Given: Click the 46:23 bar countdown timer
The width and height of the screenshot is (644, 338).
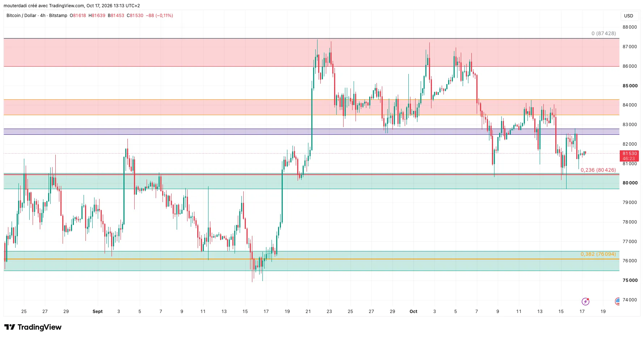Looking at the screenshot, I should point(630,159).
